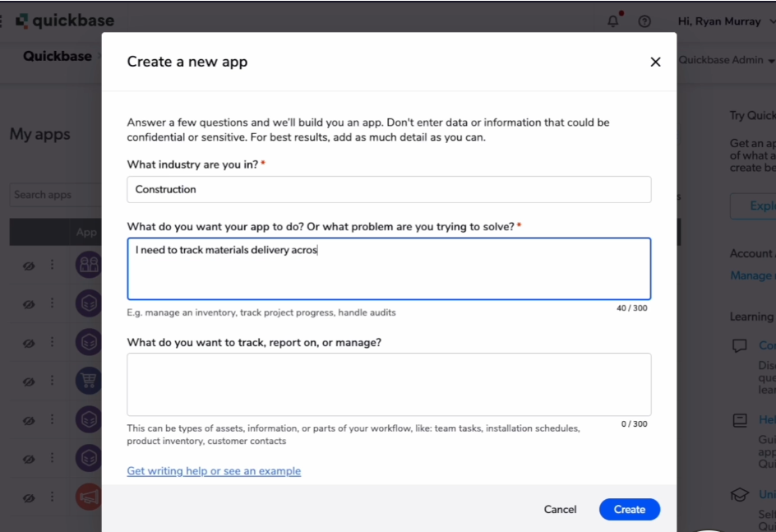776x532 pixels.
Task: Toggle the eye icon beside the people app
Action: coord(29,266)
